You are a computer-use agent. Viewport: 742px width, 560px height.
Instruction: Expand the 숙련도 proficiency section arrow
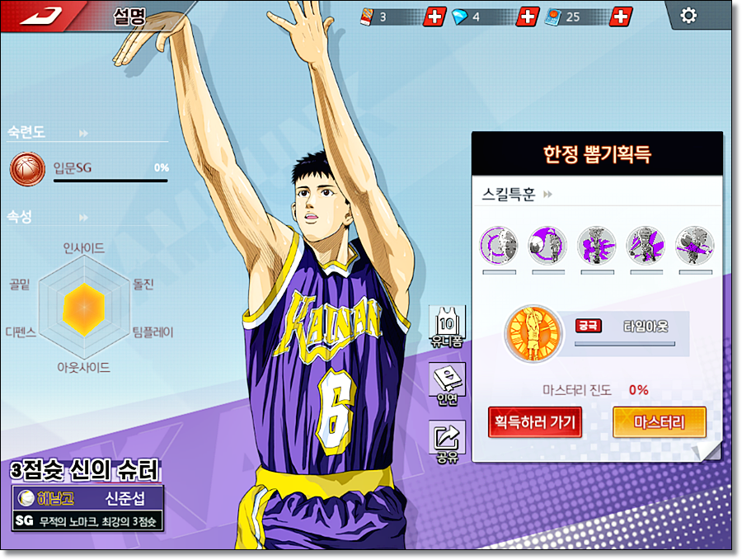coord(83,133)
